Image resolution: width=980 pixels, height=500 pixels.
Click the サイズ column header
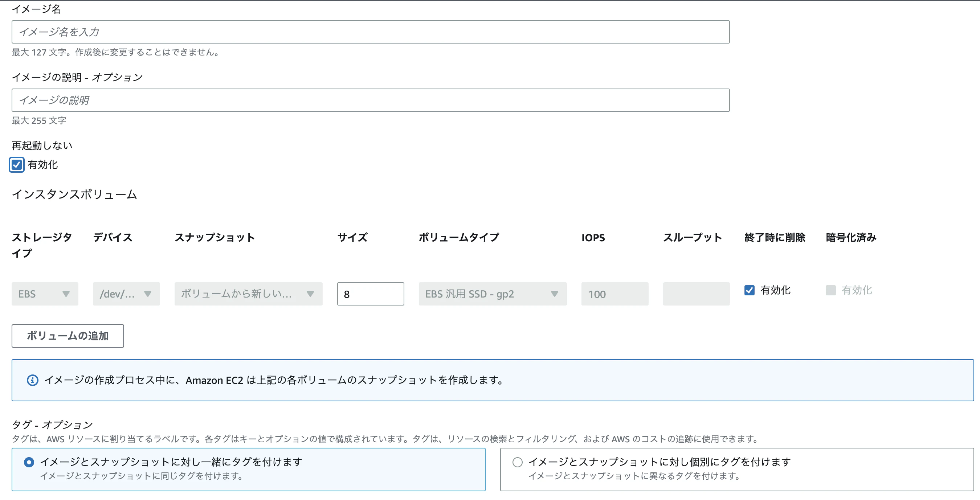coord(352,238)
